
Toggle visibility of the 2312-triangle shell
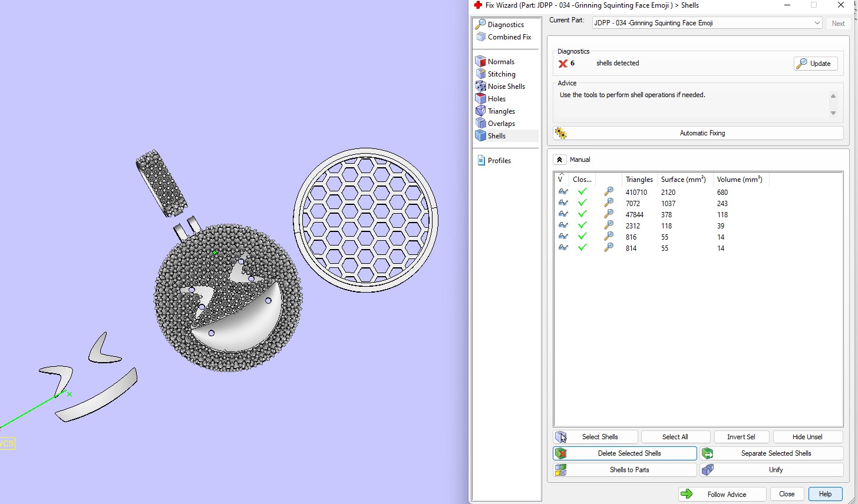click(563, 226)
